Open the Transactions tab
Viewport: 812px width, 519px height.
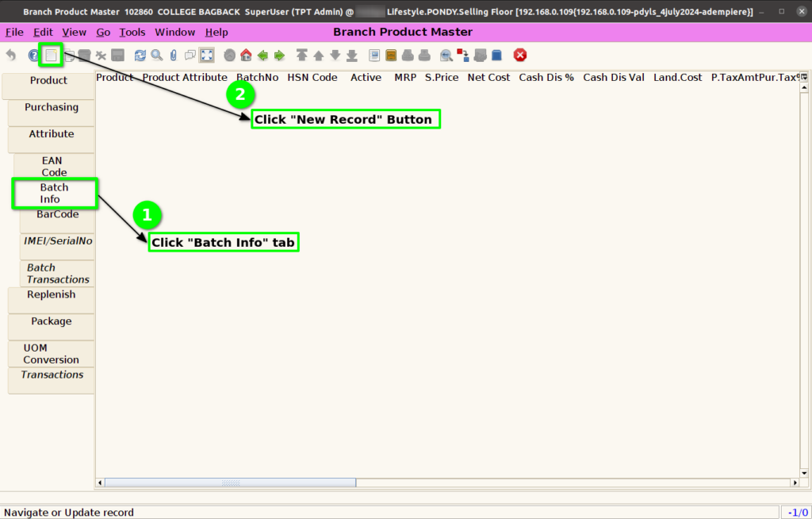point(52,381)
